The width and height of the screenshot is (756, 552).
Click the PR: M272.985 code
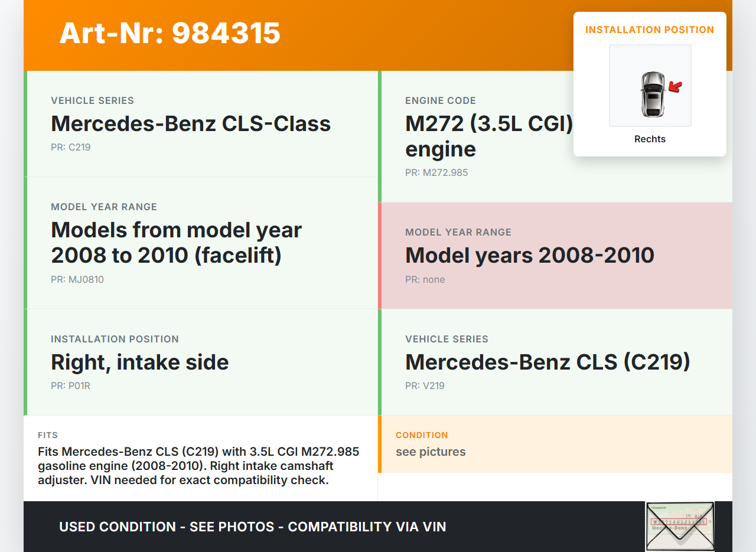(436, 173)
